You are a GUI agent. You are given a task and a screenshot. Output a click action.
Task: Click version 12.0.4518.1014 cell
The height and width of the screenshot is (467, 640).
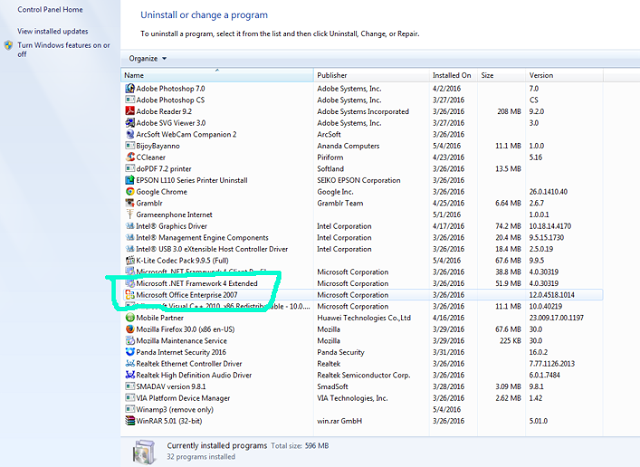pos(552,295)
